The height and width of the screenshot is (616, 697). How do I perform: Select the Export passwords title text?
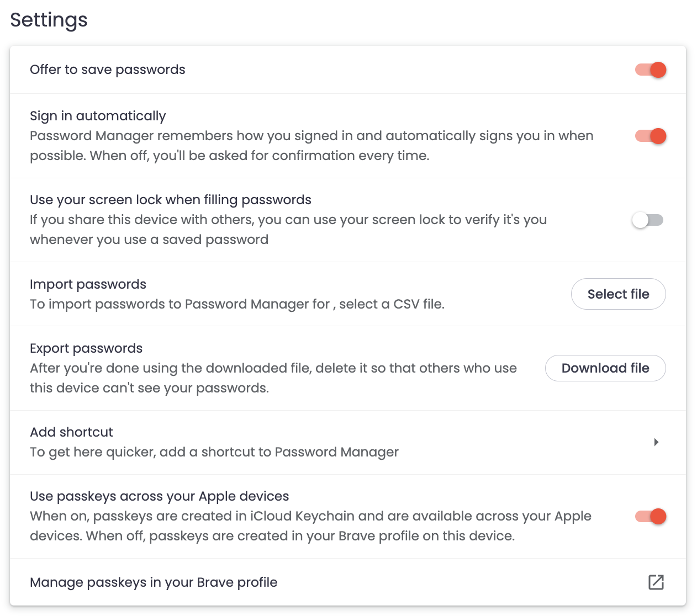coord(86,348)
